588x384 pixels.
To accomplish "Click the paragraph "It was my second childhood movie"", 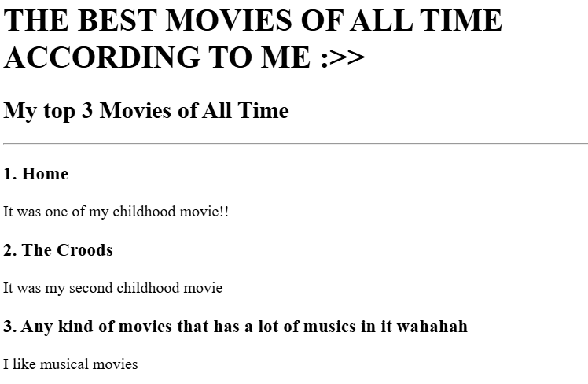I will 113,288.
